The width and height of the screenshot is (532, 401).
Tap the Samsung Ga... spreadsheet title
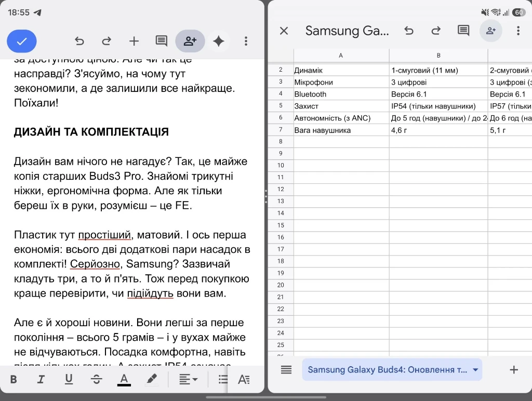[347, 31]
